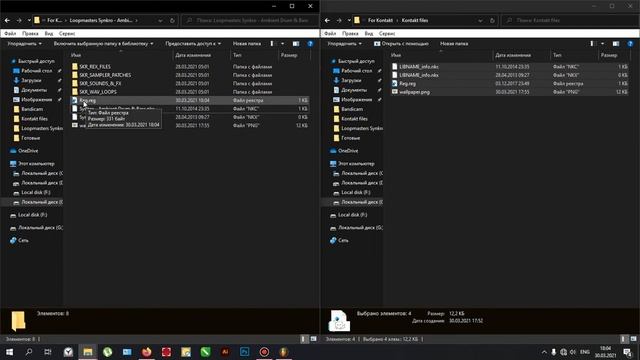Select LIBNAME_info.nkc in right window
The image size is (640, 360).
[419, 67]
